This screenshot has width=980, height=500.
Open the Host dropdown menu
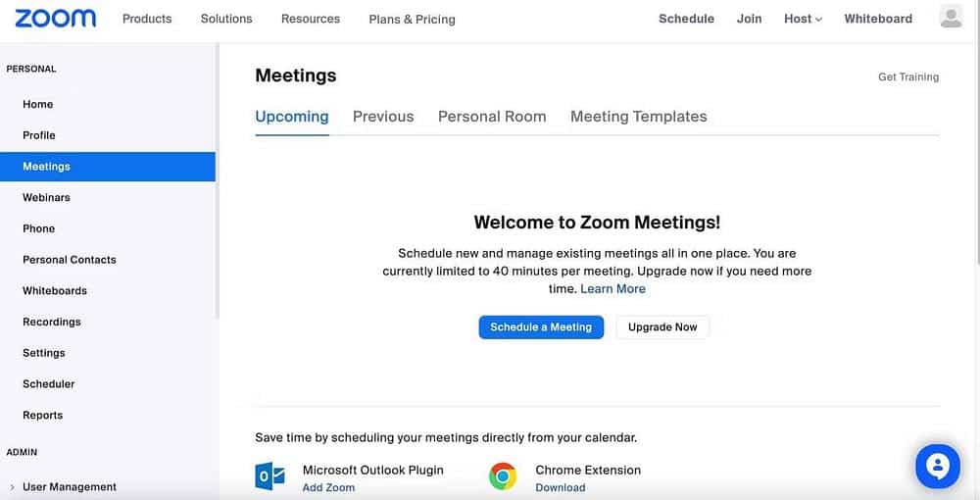804,19
